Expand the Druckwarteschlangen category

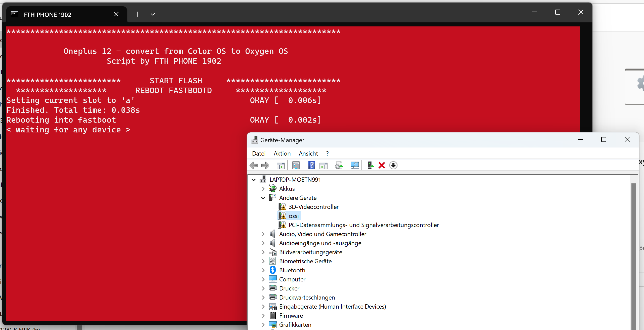[263, 298]
